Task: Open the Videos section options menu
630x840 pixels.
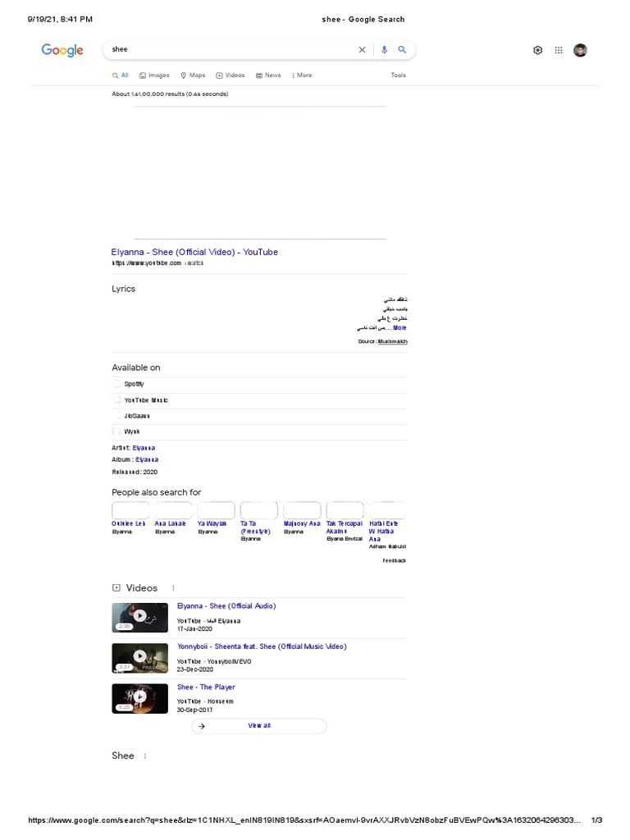Action: pos(173,587)
